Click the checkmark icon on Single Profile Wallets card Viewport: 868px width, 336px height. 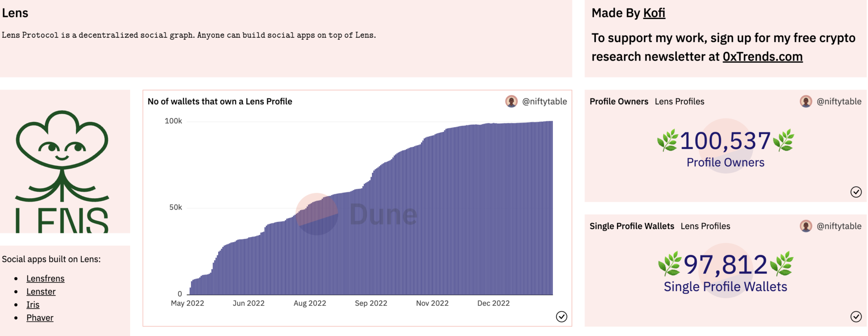856,316
